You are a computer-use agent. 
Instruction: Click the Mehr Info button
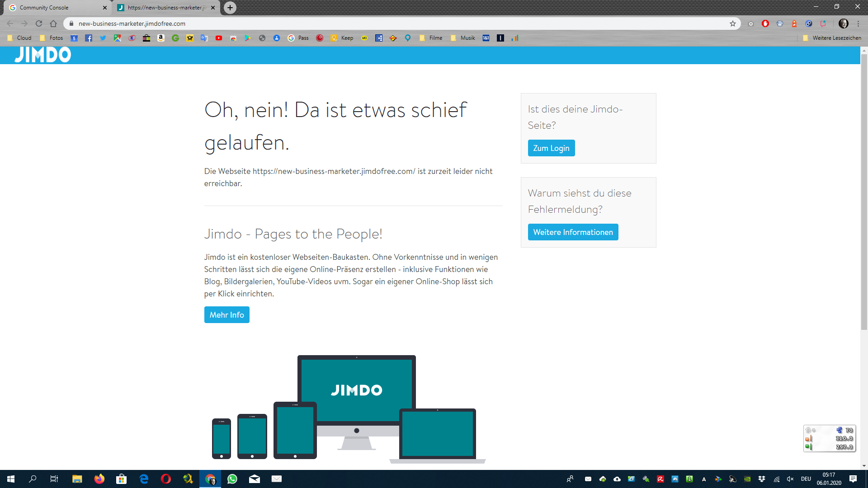click(226, 315)
